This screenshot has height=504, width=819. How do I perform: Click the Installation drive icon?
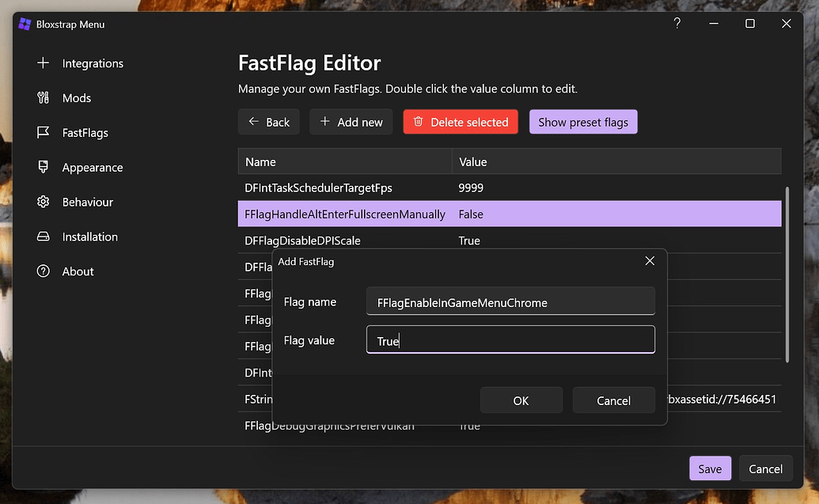coord(43,237)
